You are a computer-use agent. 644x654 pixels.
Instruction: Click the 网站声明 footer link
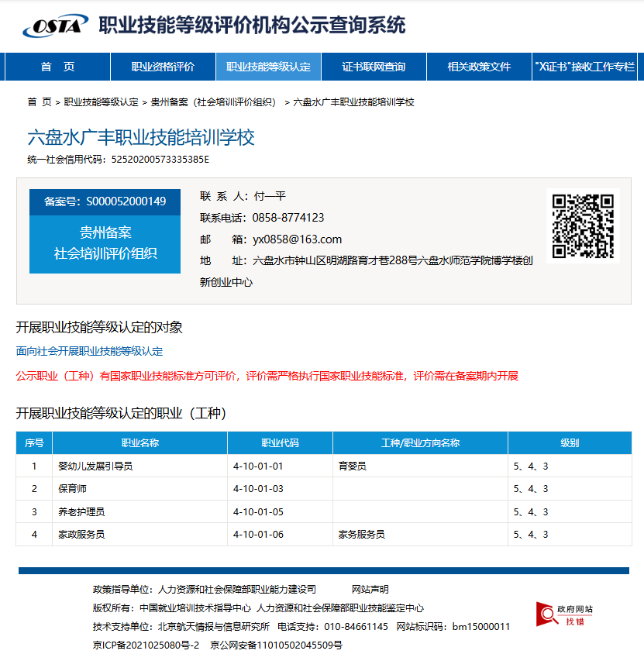pos(370,590)
